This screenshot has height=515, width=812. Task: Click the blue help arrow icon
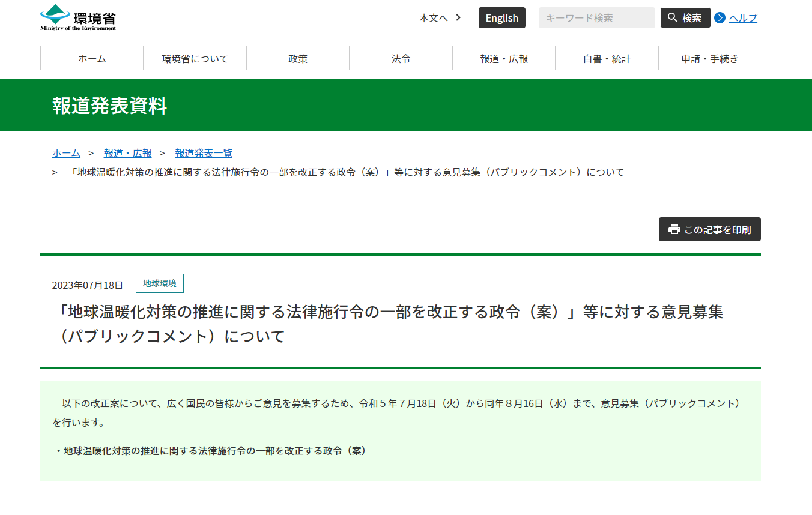tap(720, 18)
